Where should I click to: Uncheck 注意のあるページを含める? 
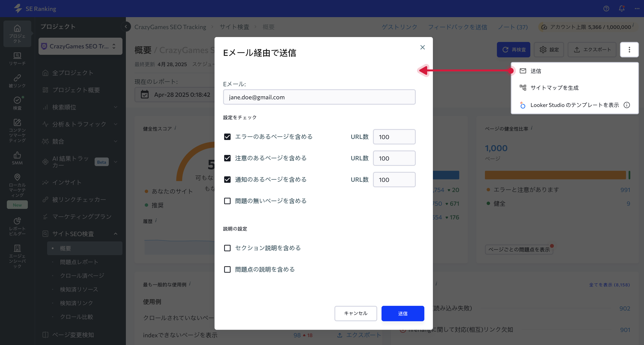[227, 158]
